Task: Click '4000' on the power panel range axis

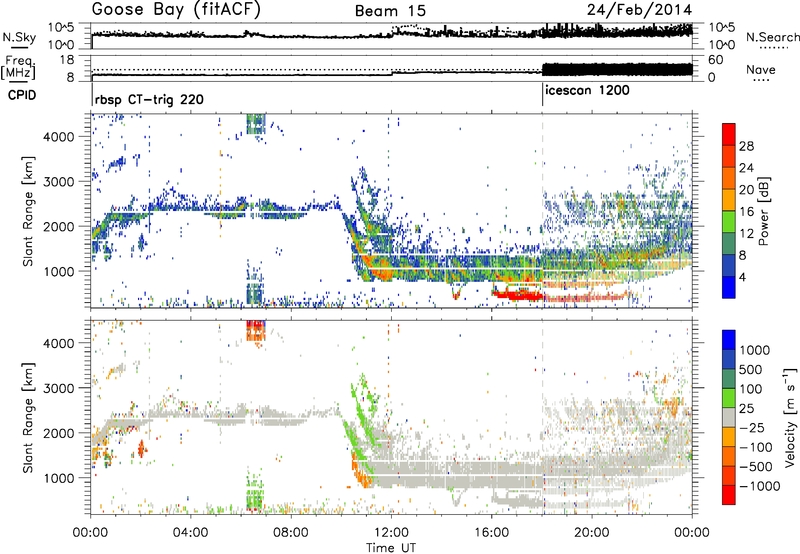Action: tap(60, 137)
